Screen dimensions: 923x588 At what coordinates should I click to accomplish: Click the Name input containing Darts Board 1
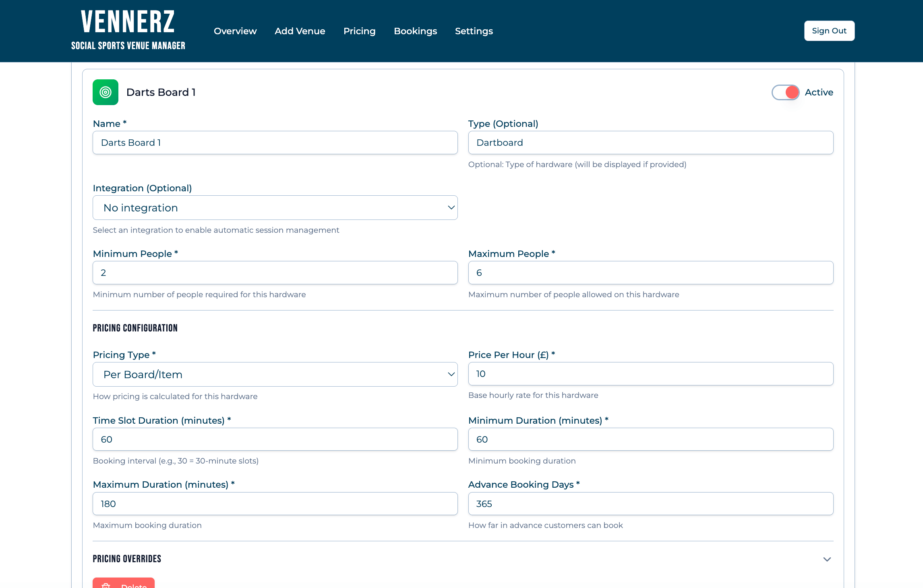[x=275, y=143]
